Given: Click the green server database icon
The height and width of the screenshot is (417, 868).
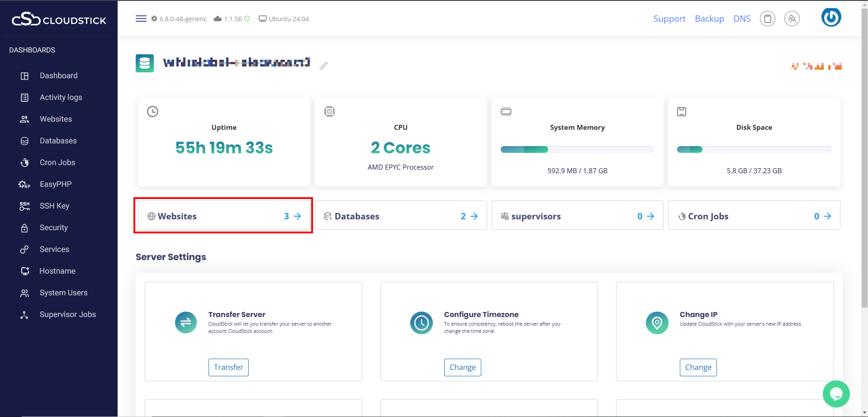Looking at the screenshot, I should [x=145, y=63].
